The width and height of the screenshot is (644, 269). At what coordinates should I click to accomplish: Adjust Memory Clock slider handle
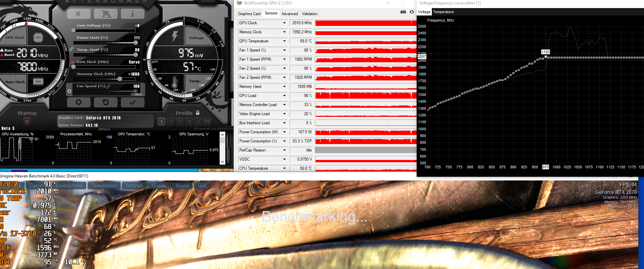click(120, 79)
